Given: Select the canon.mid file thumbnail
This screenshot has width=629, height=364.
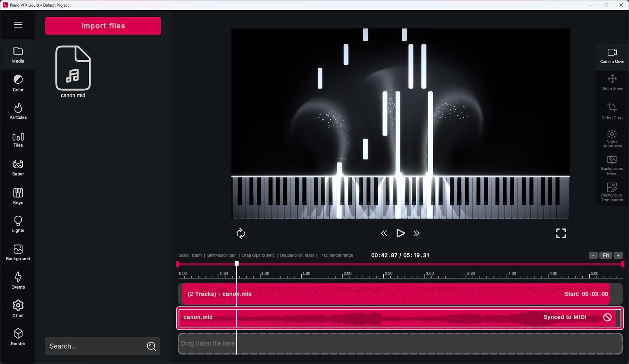Looking at the screenshot, I should tap(73, 72).
